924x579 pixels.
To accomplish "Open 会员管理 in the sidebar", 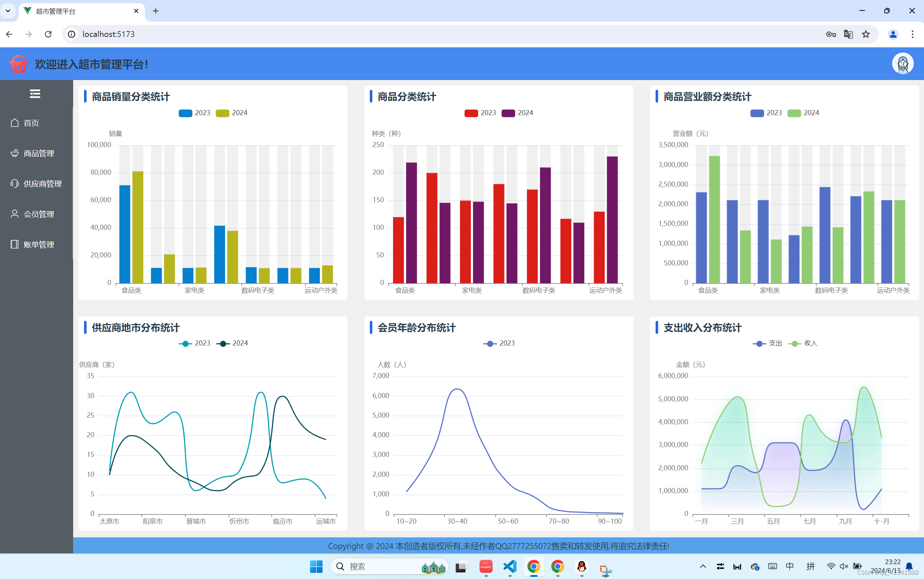I will coord(36,214).
